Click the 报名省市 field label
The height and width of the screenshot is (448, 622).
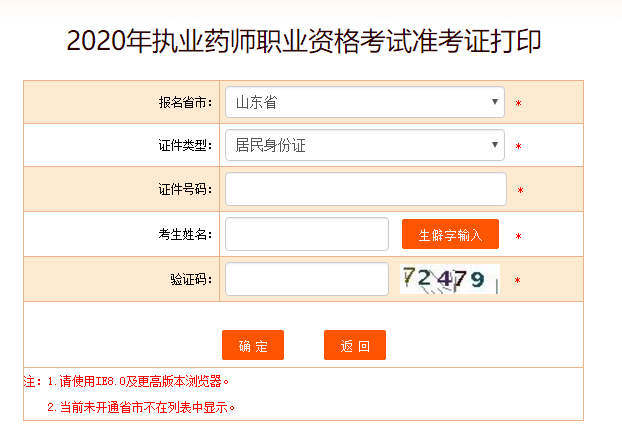click(185, 102)
